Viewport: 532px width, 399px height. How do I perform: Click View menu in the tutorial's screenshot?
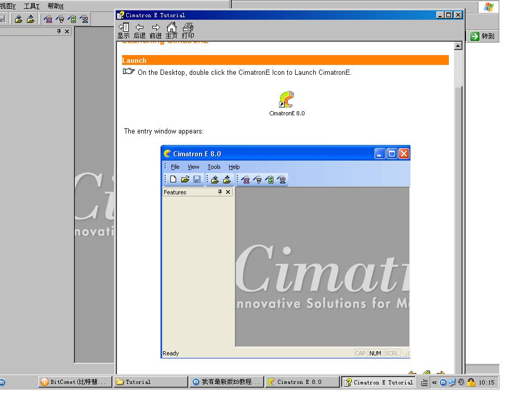pos(193,167)
